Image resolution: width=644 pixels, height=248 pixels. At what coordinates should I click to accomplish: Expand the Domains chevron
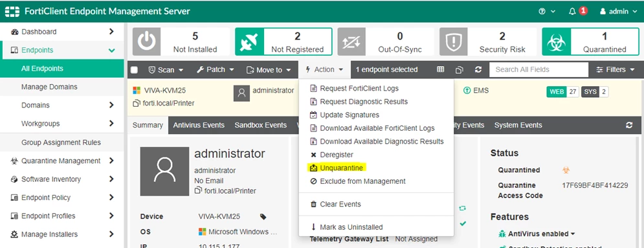click(x=111, y=105)
